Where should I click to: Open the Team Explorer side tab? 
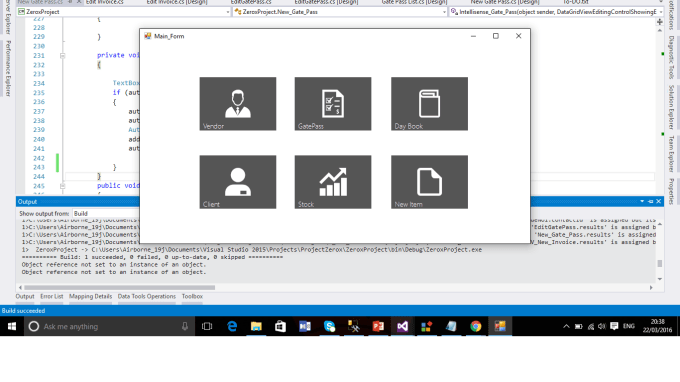671,154
